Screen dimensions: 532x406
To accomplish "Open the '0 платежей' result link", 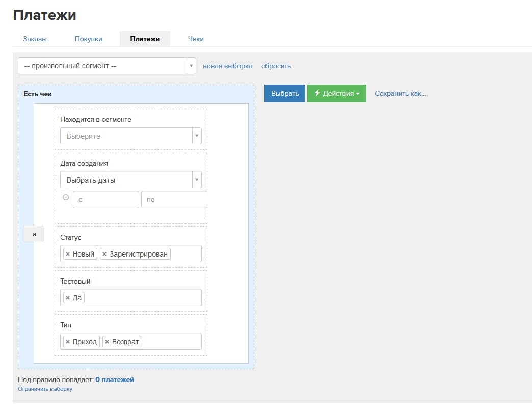I will tap(115, 379).
